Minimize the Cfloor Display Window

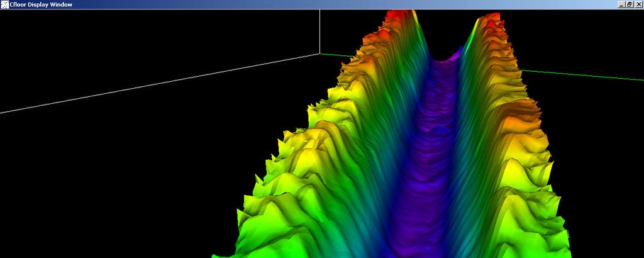click(621, 4)
